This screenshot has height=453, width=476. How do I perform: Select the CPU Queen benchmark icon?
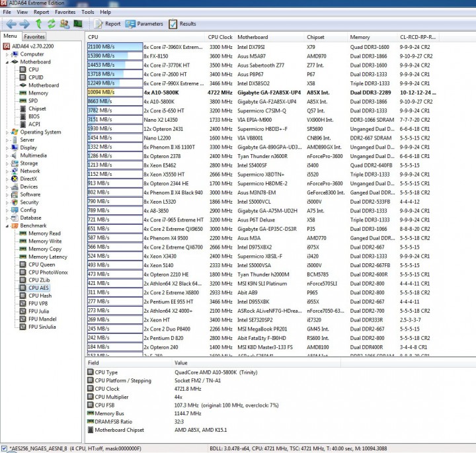[x=22, y=265]
